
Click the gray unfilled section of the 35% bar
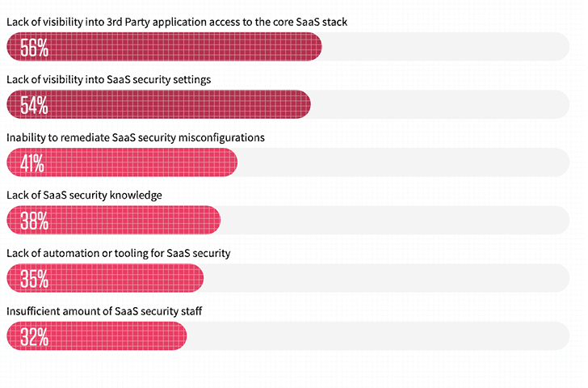click(x=388, y=280)
